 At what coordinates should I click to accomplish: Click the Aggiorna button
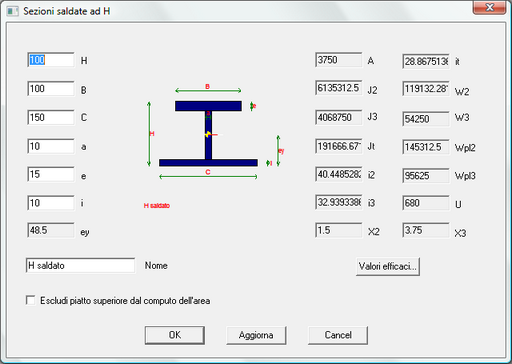pos(256,335)
